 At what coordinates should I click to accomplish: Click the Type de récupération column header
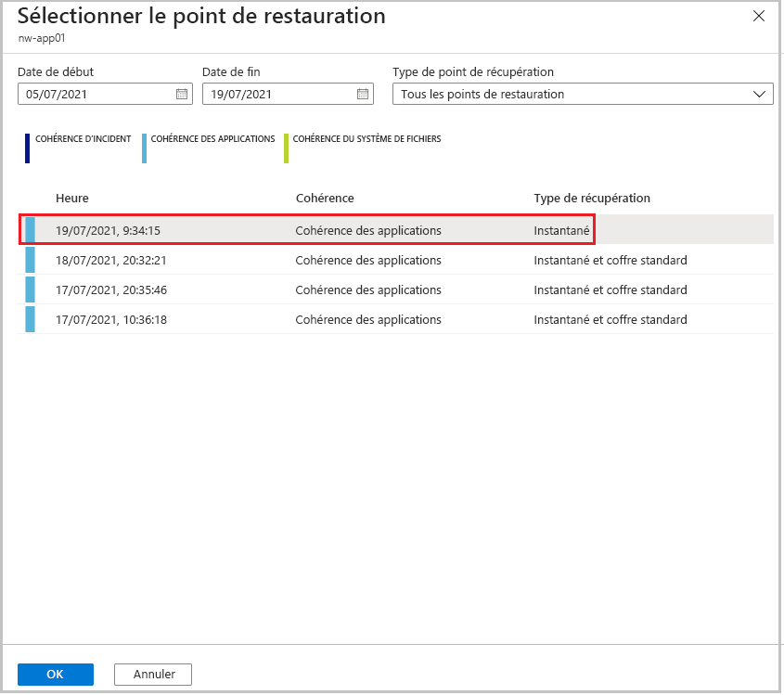tap(592, 198)
